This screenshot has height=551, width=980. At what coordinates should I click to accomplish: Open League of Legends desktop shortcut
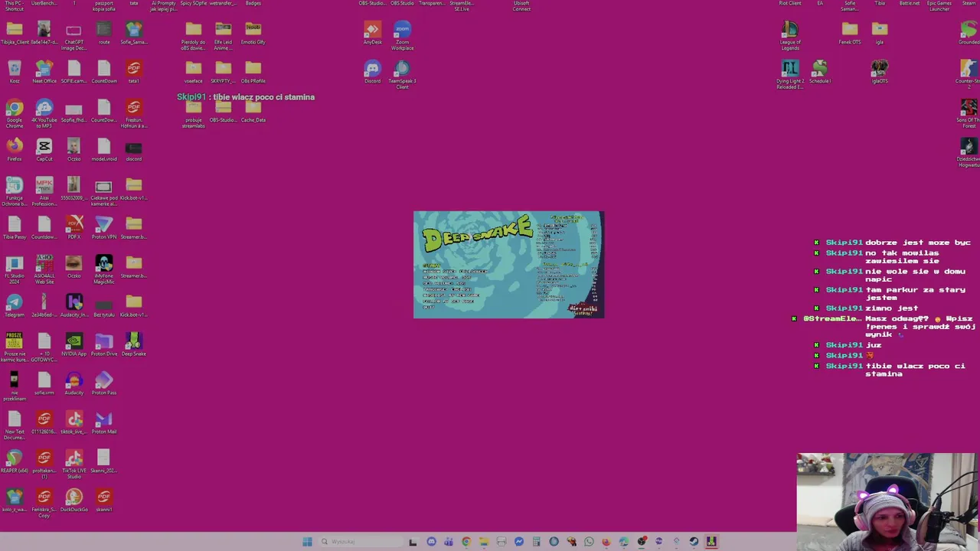point(790,34)
